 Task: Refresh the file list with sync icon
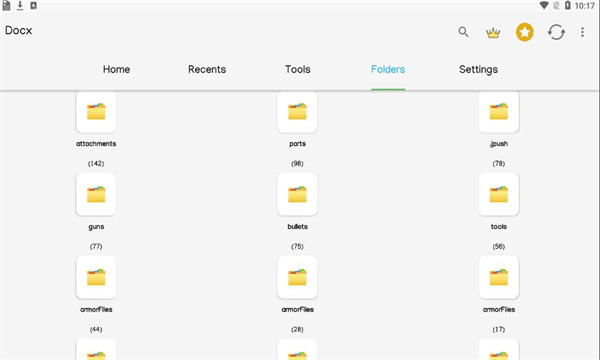[556, 32]
